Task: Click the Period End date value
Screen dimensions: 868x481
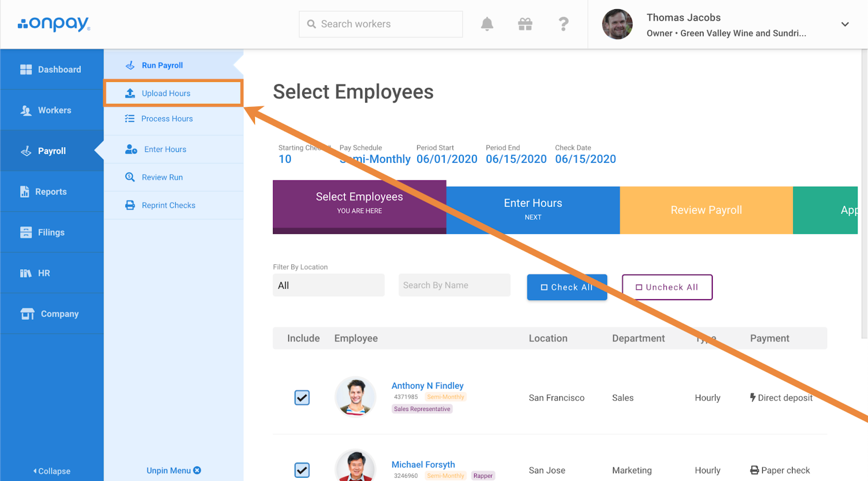Action: (x=516, y=159)
